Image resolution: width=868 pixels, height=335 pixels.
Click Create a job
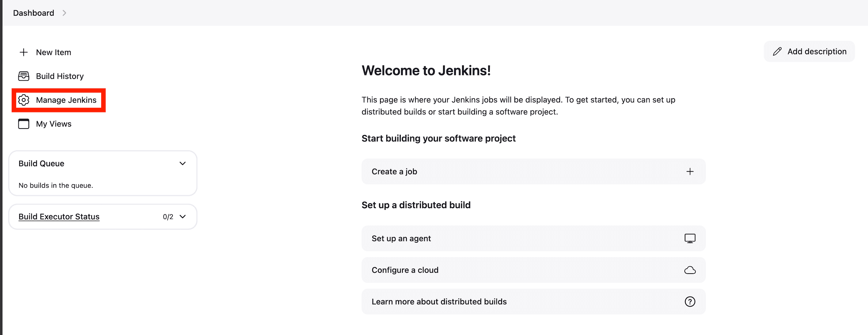(x=394, y=171)
